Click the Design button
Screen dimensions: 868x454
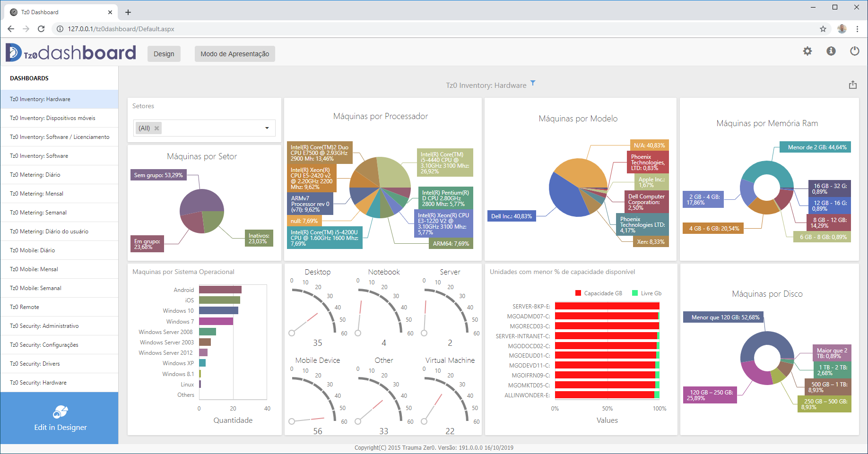(164, 54)
